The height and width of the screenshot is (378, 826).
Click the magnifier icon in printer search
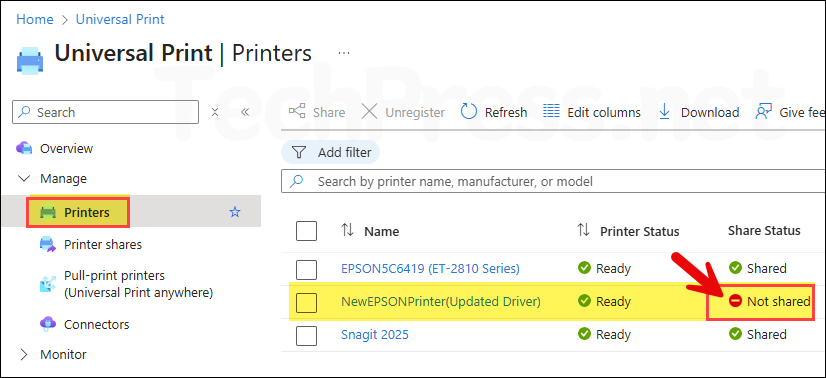tap(297, 181)
